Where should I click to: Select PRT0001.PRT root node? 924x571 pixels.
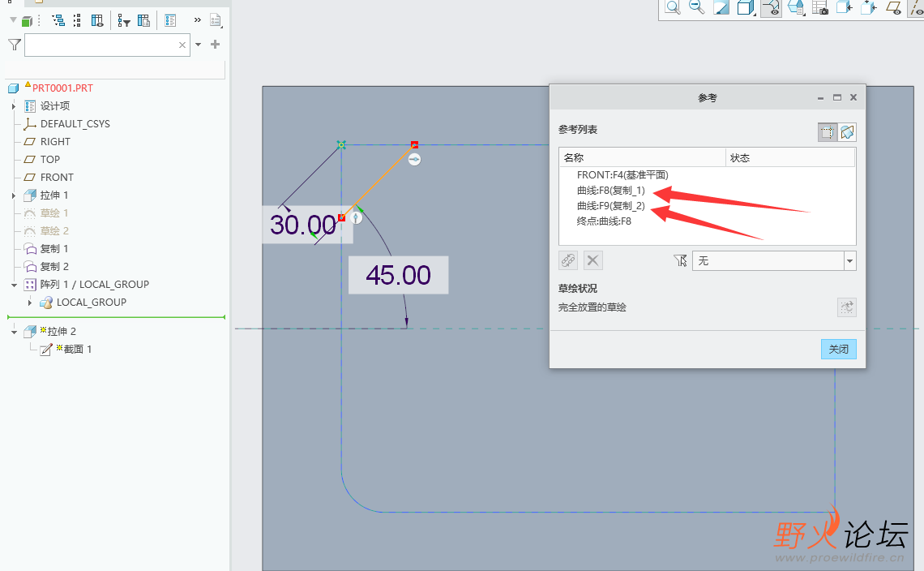tap(62, 88)
